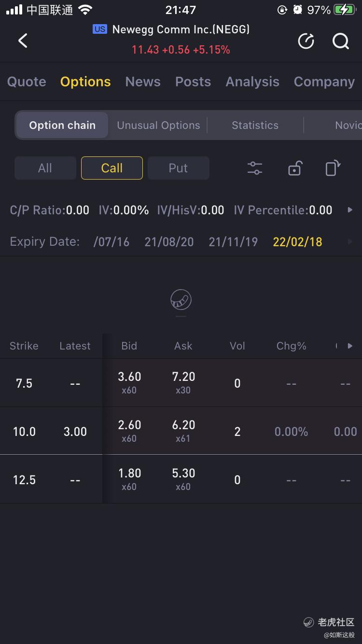Tap the US market flag badge
Image resolution: width=362 pixels, height=644 pixels.
100,29
